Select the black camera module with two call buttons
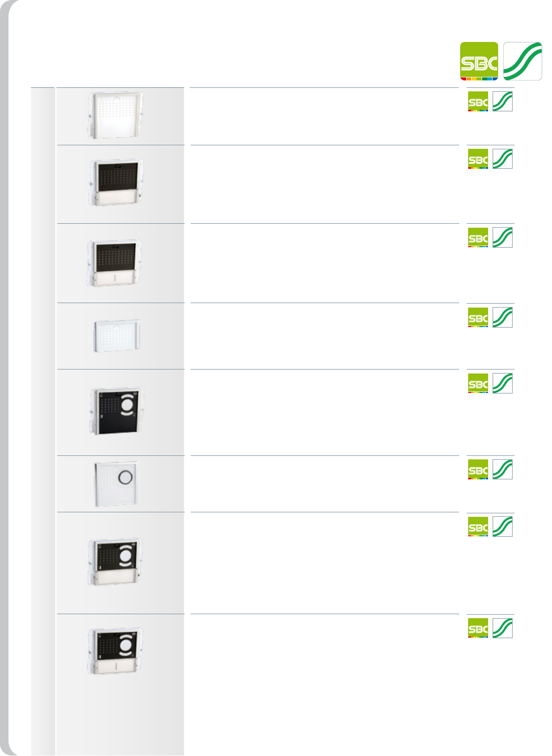This screenshot has width=552, height=756. pyautogui.click(x=116, y=651)
